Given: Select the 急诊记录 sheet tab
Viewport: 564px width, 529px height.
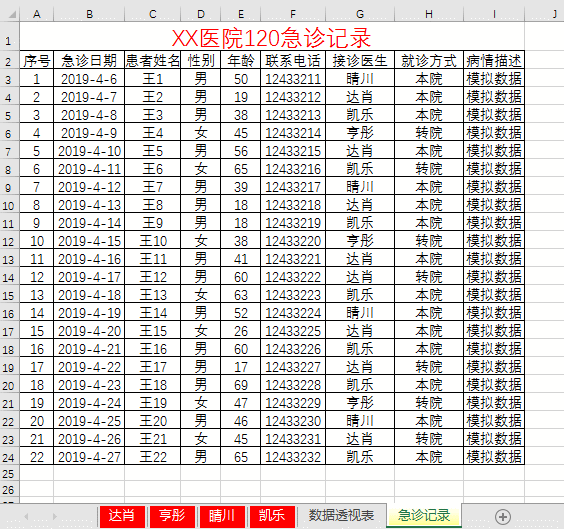Looking at the screenshot, I should pyautogui.click(x=424, y=516).
